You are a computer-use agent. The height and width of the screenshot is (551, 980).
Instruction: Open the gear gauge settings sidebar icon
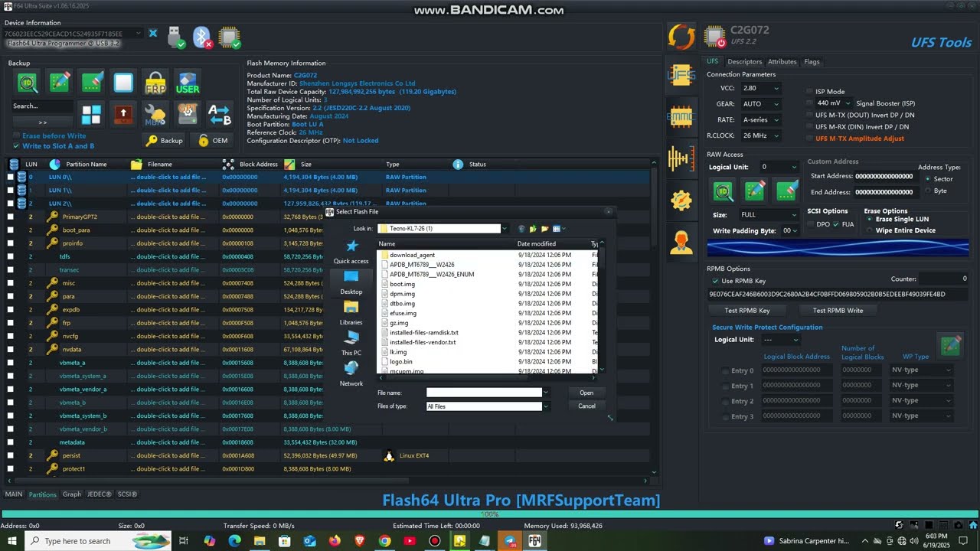(681, 201)
